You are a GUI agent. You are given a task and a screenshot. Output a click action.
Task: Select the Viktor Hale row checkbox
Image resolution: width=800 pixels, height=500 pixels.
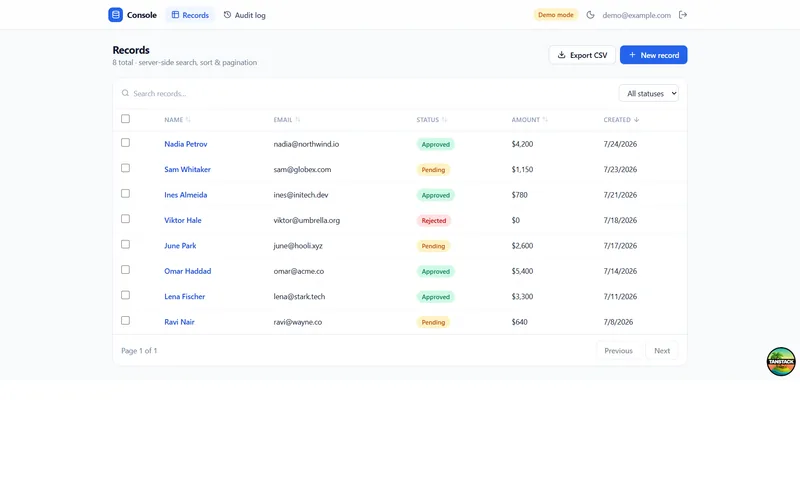(126, 219)
